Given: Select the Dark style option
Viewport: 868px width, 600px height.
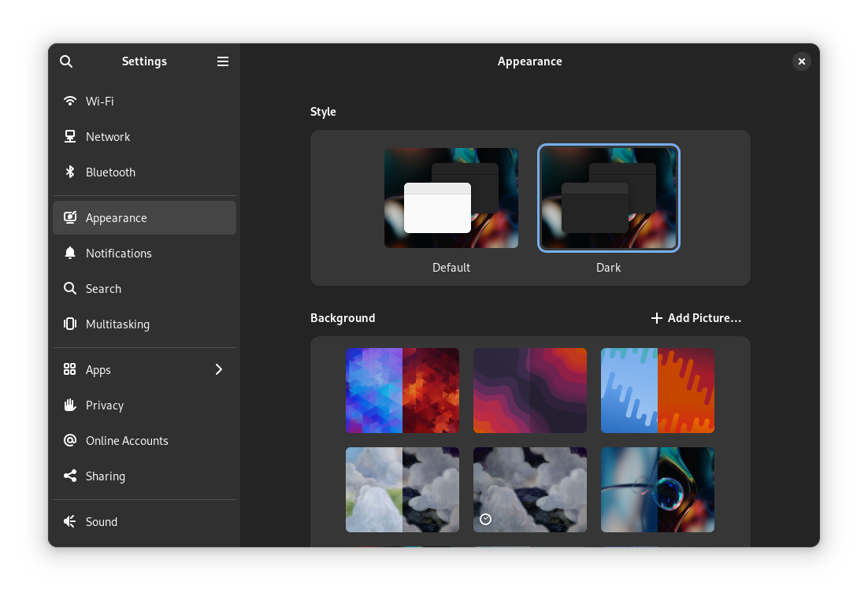Looking at the screenshot, I should pyautogui.click(x=608, y=198).
